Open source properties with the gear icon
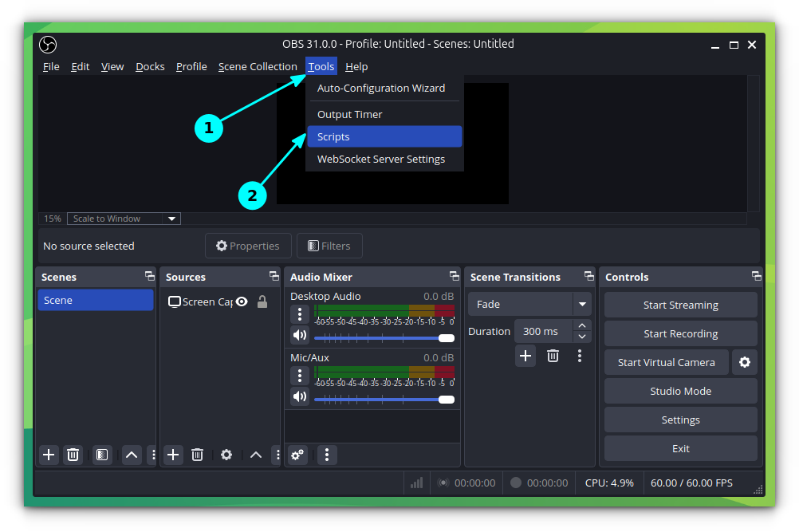This screenshot has height=532, width=799. click(x=226, y=455)
